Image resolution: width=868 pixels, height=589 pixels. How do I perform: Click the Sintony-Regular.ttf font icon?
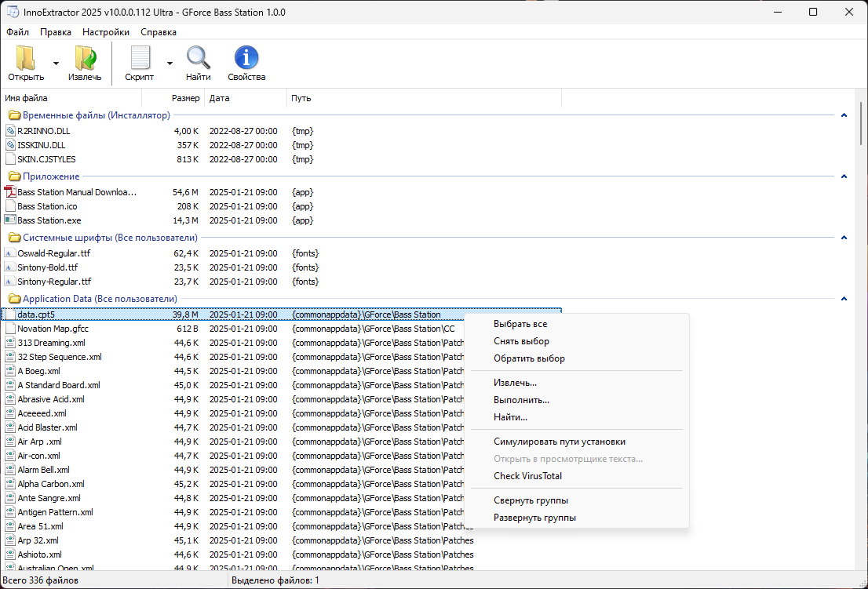coord(10,282)
